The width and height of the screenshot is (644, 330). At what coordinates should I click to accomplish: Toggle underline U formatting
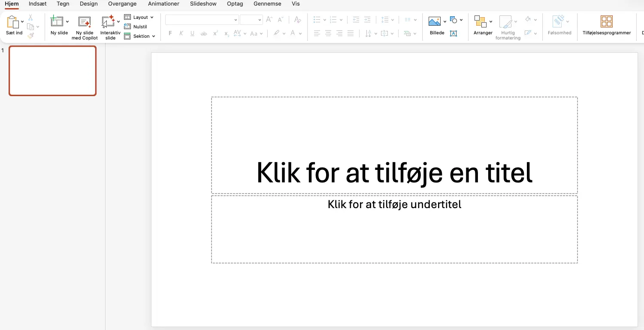coord(192,33)
